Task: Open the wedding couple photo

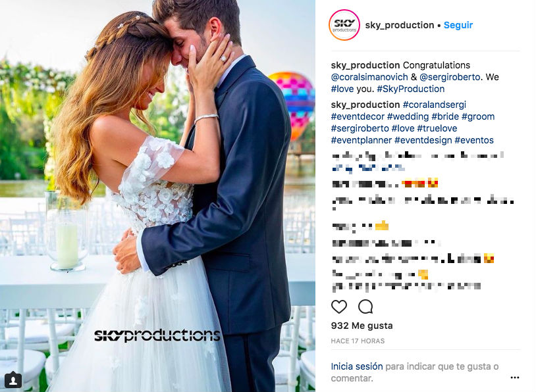Action: pos(157,196)
